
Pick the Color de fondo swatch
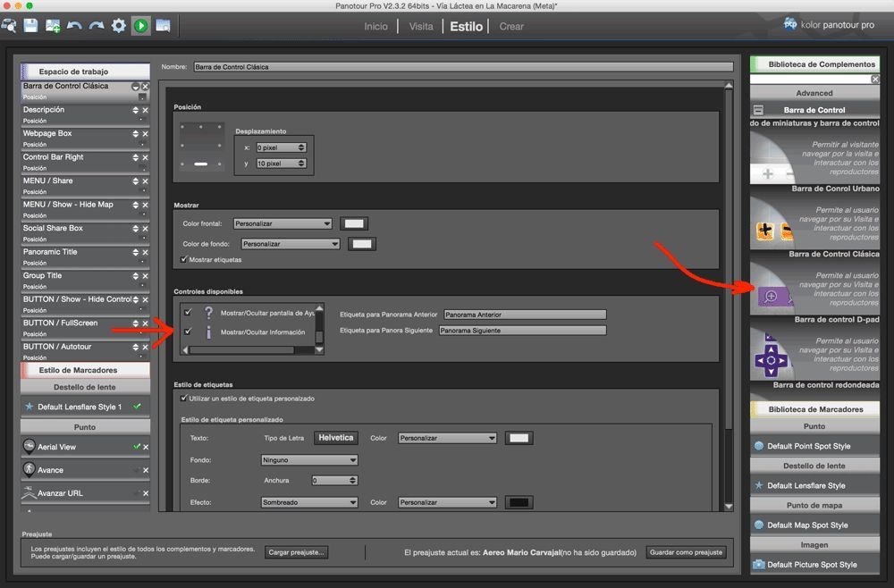click(362, 244)
